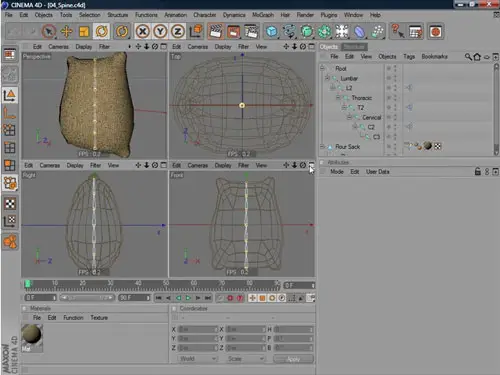Render the active view clapperboard icon

click(215, 31)
